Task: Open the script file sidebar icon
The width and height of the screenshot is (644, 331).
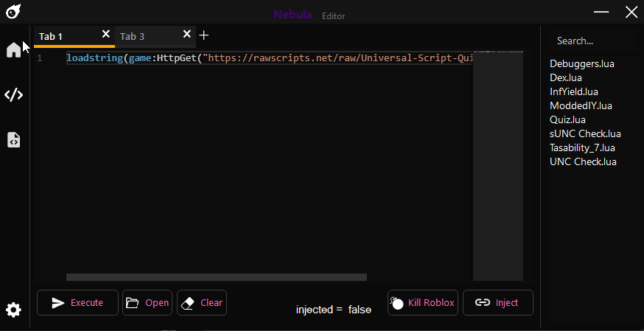Action: point(13,140)
